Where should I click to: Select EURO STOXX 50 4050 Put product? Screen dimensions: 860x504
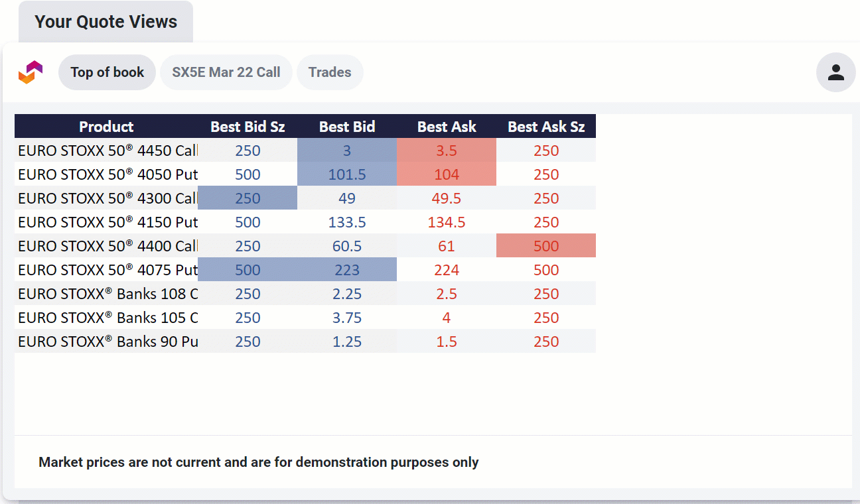pos(106,174)
